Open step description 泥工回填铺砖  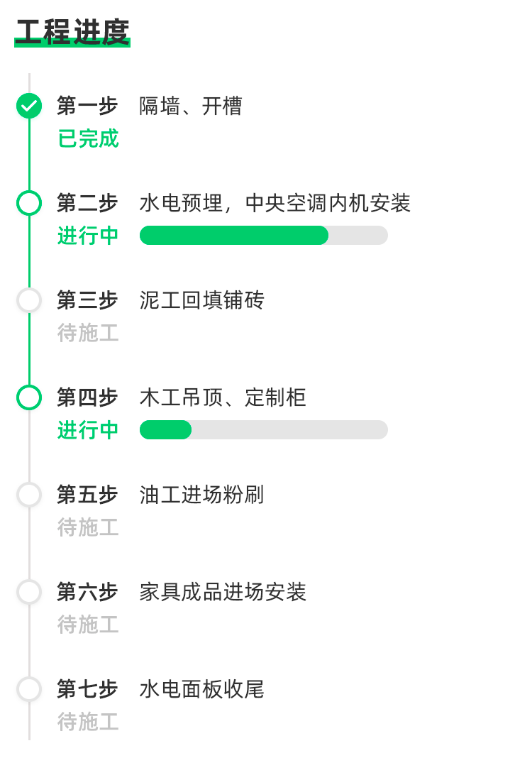(x=202, y=300)
